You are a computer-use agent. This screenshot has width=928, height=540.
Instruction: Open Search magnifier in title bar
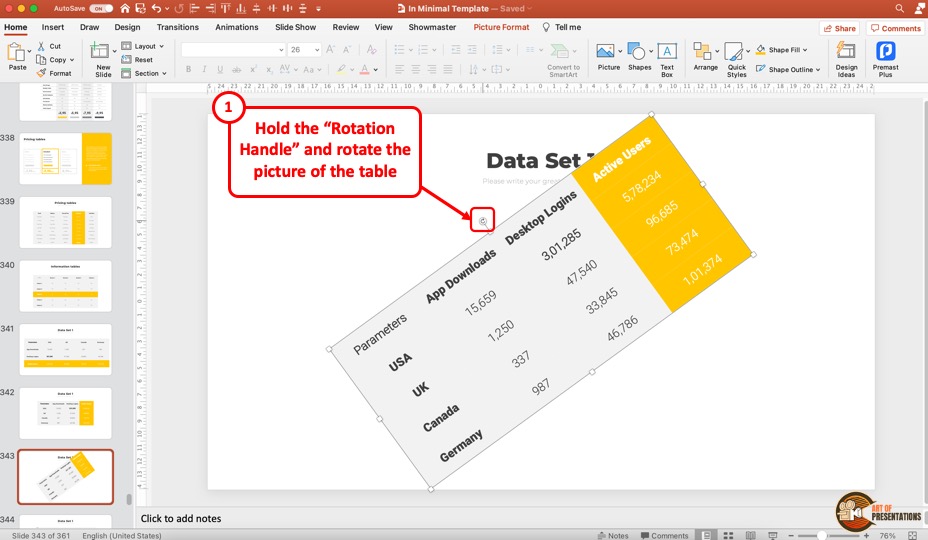tap(900, 8)
